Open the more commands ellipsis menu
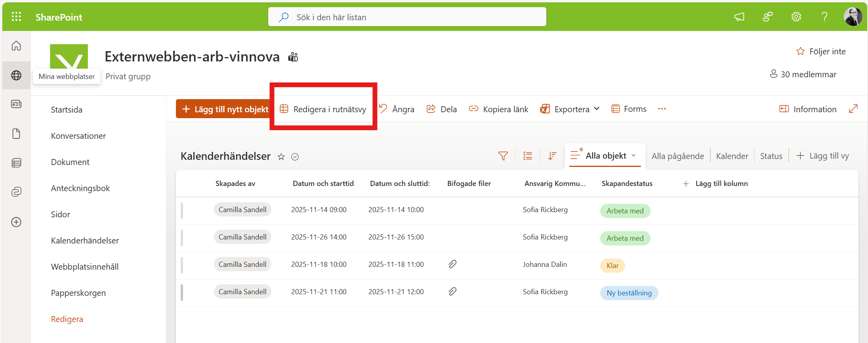Screen dimensions: 868x343 pyautogui.click(x=662, y=109)
